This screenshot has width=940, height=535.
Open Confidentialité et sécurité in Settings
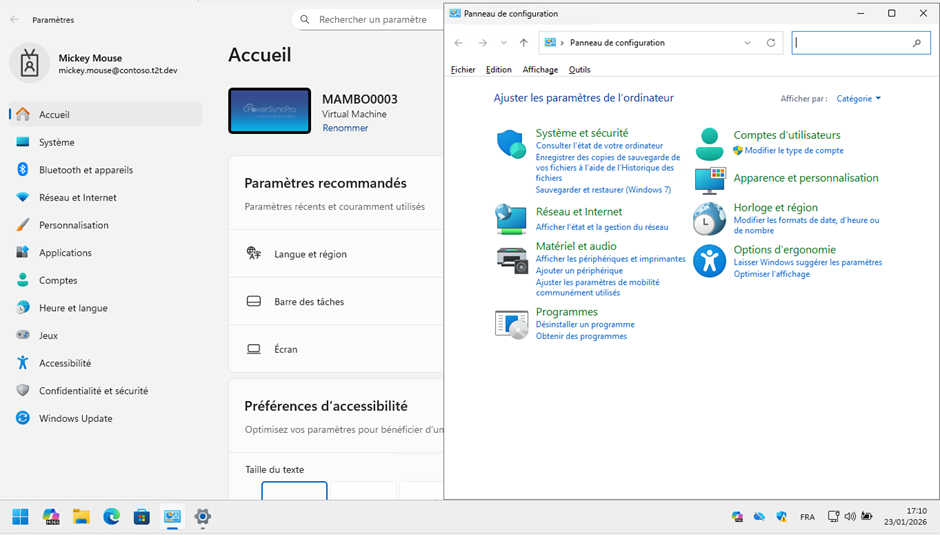coord(106,390)
